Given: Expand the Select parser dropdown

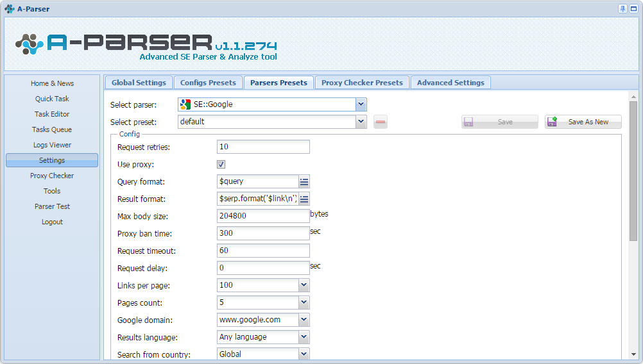Looking at the screenshot, I should (x=361, y=104).
